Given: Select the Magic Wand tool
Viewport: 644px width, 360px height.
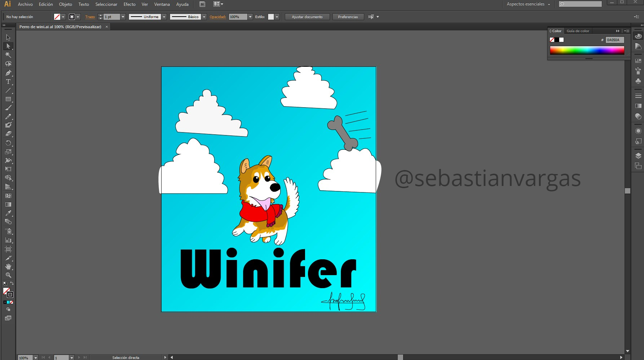Looking at the screenshot, I should (x=8, y=55).
